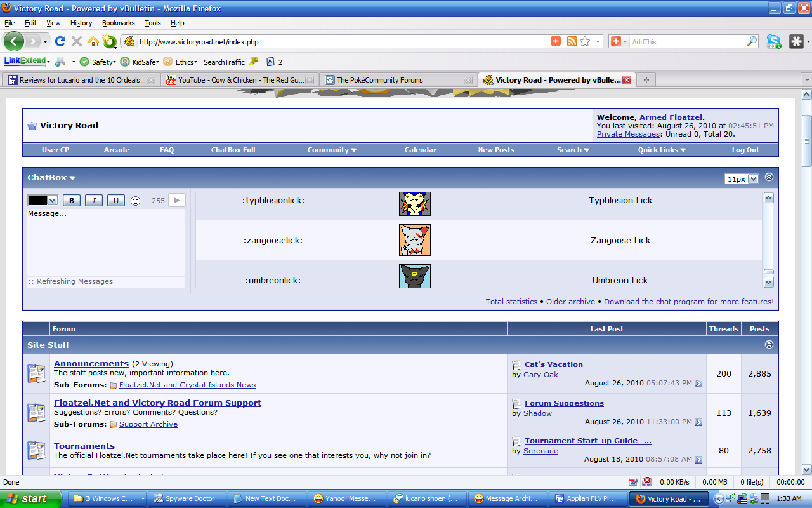This screenshot has height=508, width=812.
Task: Click the Windows Start button
Action: 30,498
